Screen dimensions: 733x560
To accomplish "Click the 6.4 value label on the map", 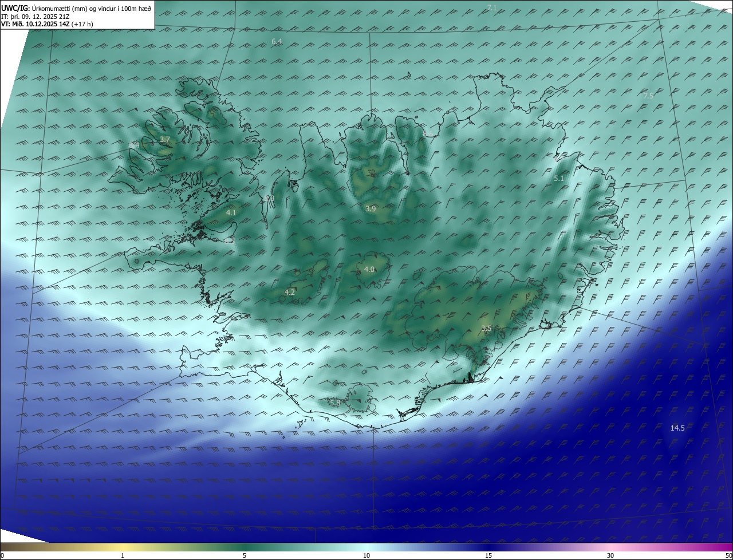I will pos(277,42).
